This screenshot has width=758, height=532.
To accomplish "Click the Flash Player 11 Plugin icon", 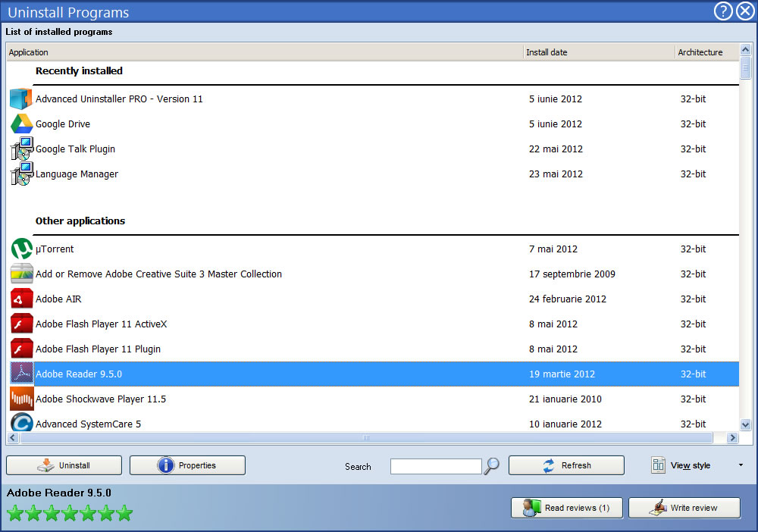I will [x=21, y=349].
